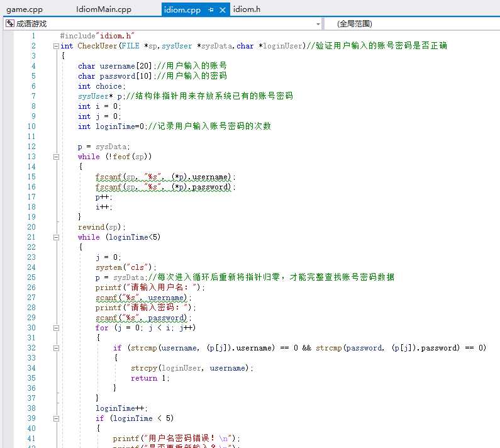Viewport: 500px width, 448px height.
Task: Click line number 1 in the margin
Action: [33, 36]
